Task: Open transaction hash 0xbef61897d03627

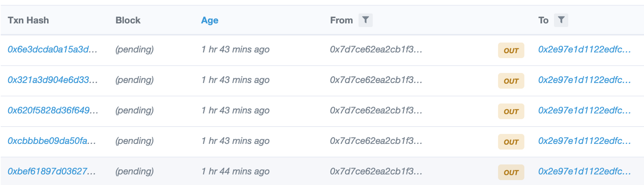Action: pyautogui.click(x=52, y=171)
